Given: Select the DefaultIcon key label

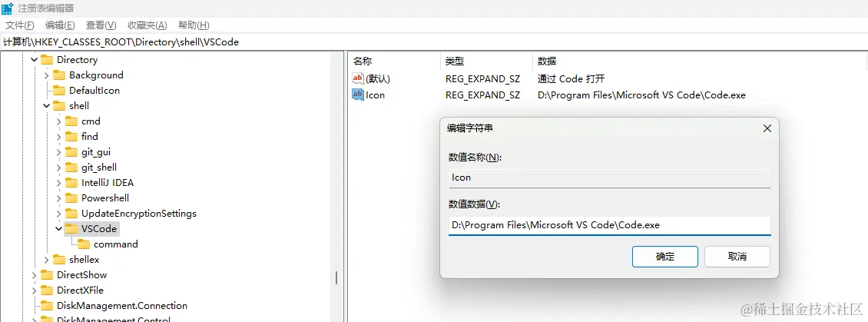Looking at the screenshot, I should click(x=94, y=91).
